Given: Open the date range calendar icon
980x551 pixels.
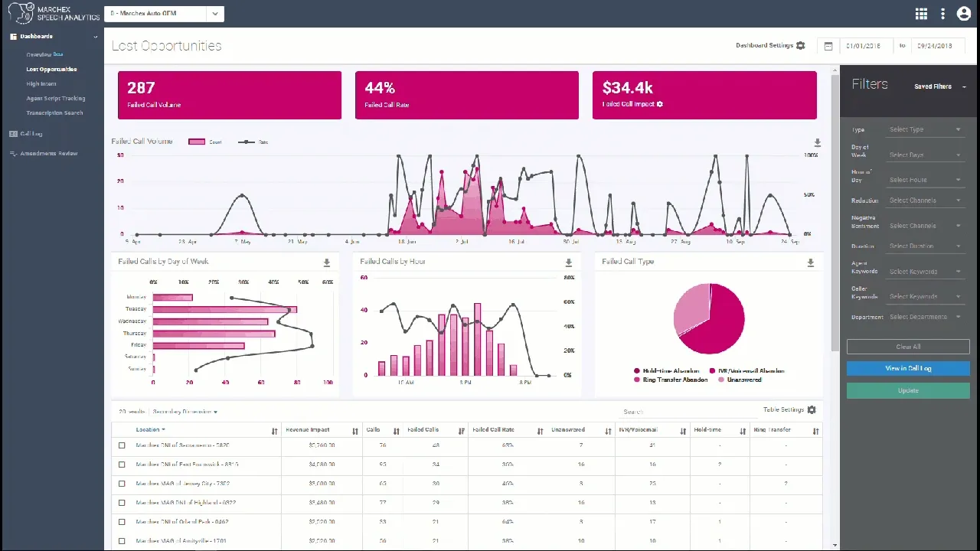Looking at the screenshot, I should click(828, 46).
